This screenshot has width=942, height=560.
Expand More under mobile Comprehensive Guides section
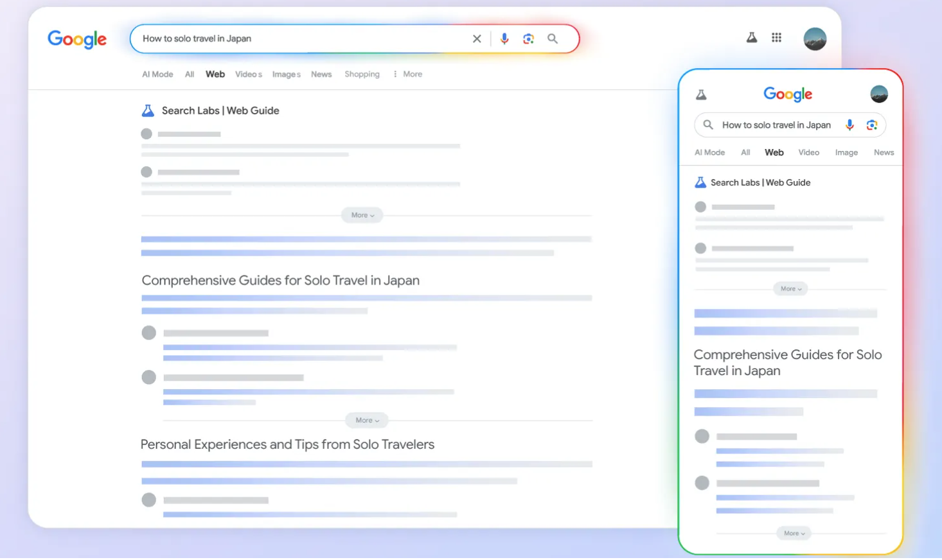(794, 533)
